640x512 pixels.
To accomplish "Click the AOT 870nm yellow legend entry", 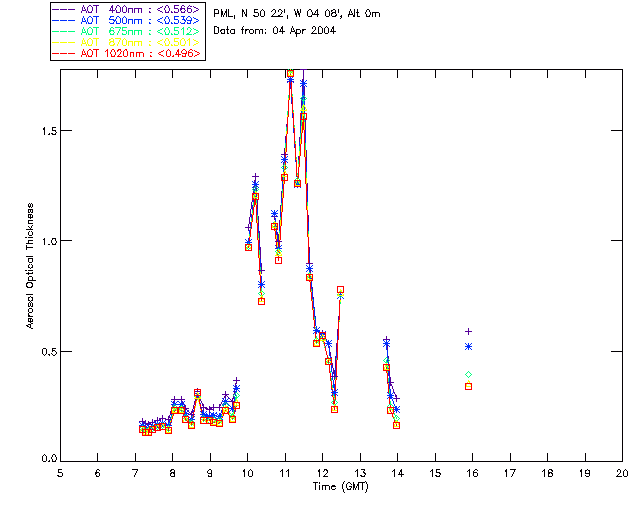I will (127, 42).
